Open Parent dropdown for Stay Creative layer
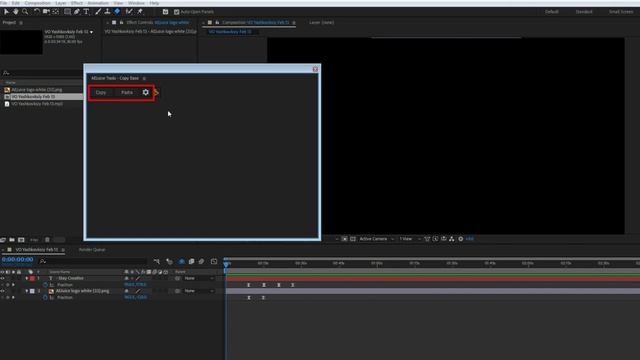This screenshot has width=640, height=360. pos(199,278)
